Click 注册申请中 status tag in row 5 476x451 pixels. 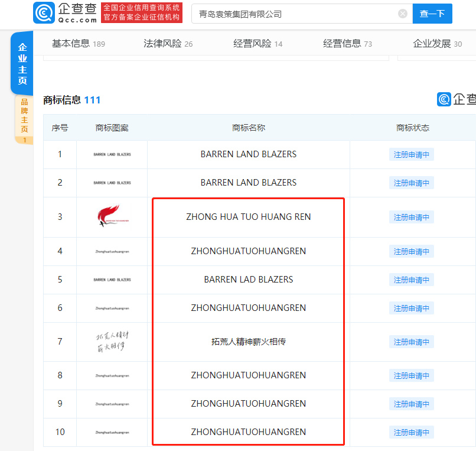click(x=412, y=280)
